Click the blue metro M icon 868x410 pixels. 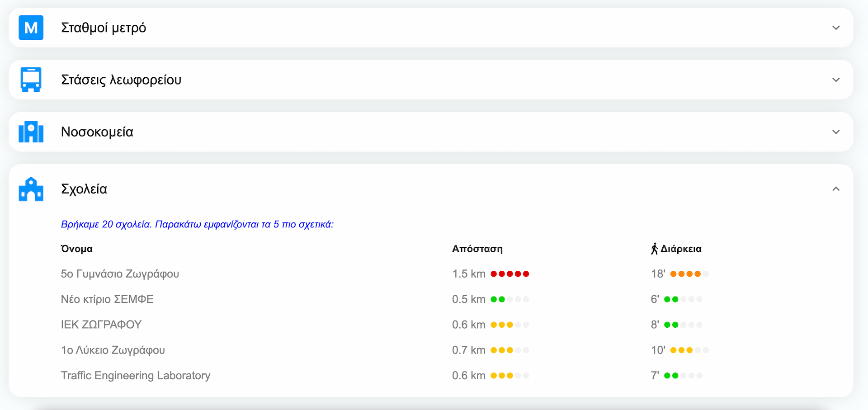[x=31, y=28]
